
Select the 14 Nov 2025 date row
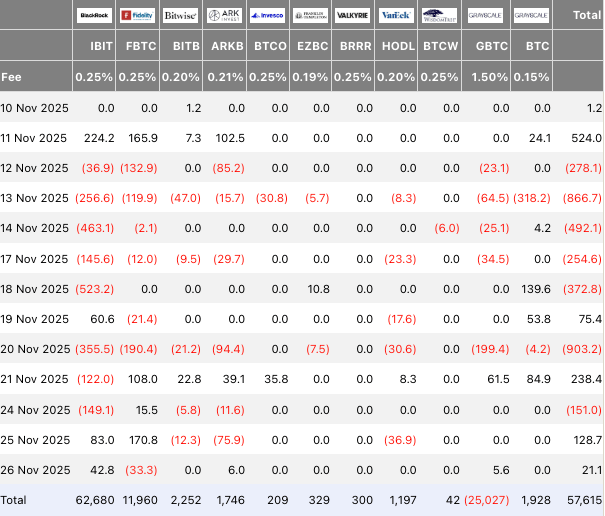[x=301, y=228]
